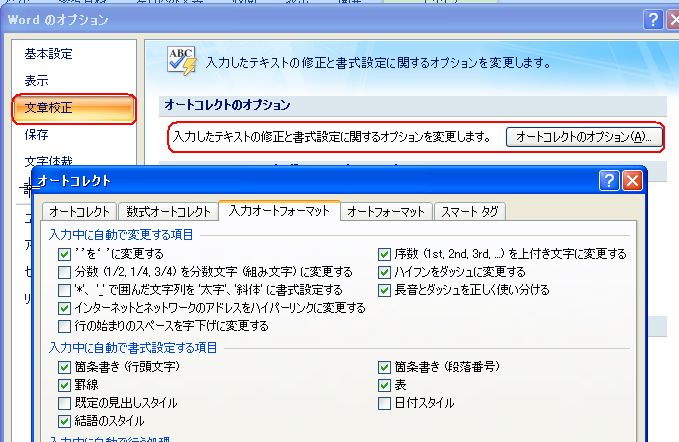Select 基本設定 in the options sidebar
This screenshot has height=442, width=679.
coord(48,54)
